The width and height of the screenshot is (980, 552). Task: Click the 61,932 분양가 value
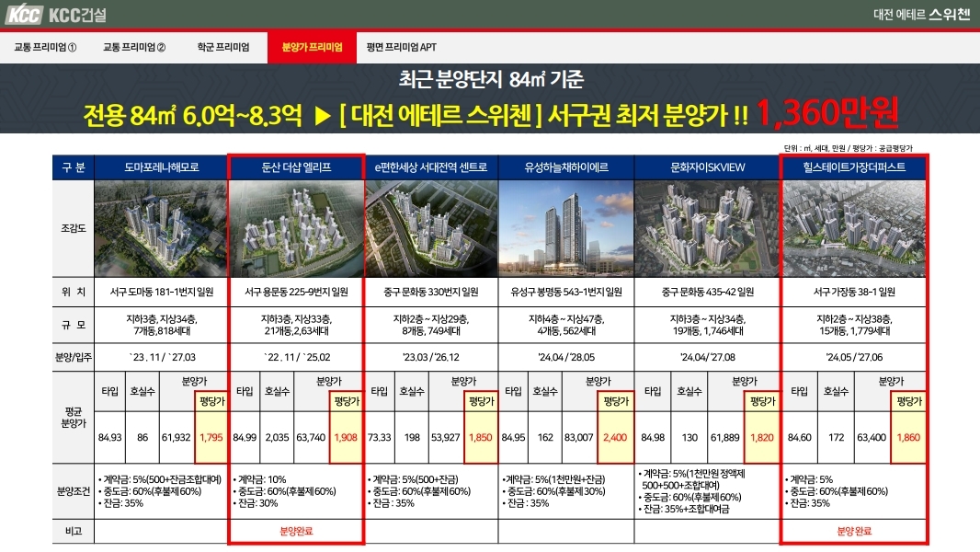pyautogui.click(x=177, y=438)
